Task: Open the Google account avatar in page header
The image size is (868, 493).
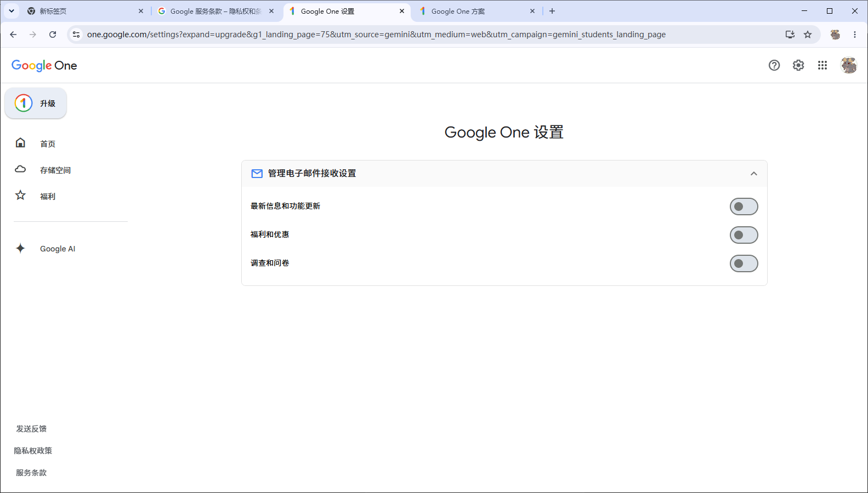Action: [x=849, y=66]
